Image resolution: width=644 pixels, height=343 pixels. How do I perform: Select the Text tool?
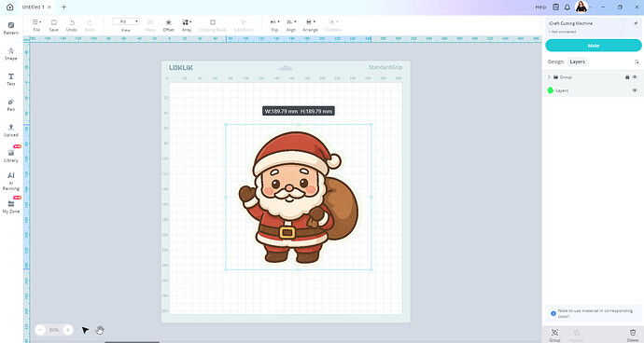tap(11, 79)
